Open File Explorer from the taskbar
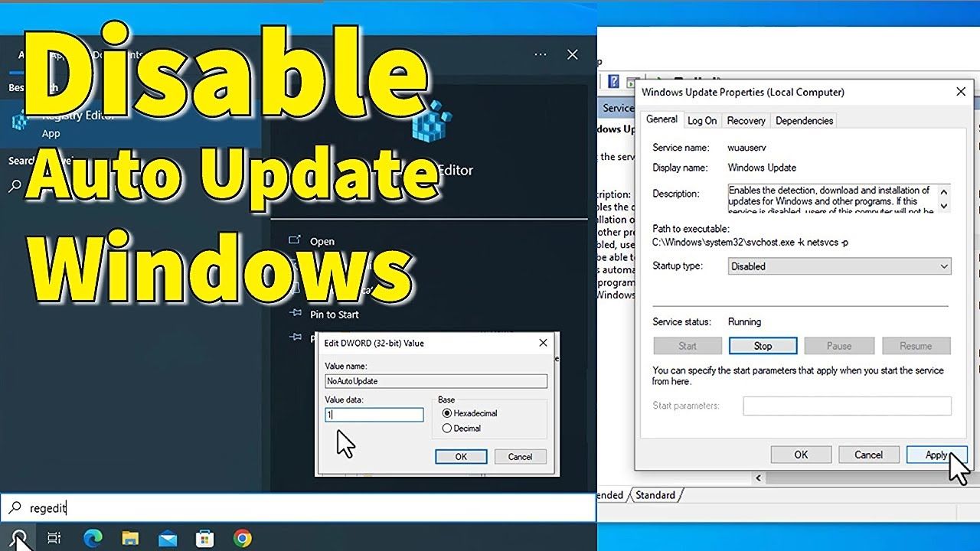Screen dimensions: 980x551 click(x=130, y=538)
